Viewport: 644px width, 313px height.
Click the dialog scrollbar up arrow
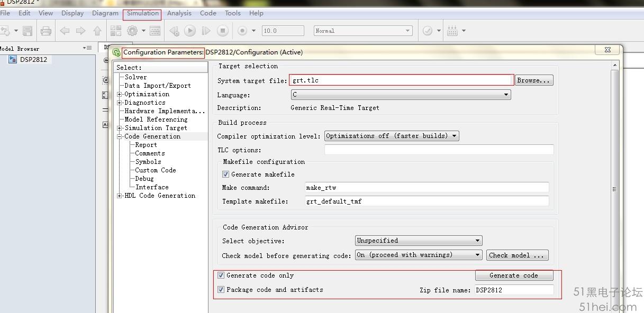click(614, 66)
